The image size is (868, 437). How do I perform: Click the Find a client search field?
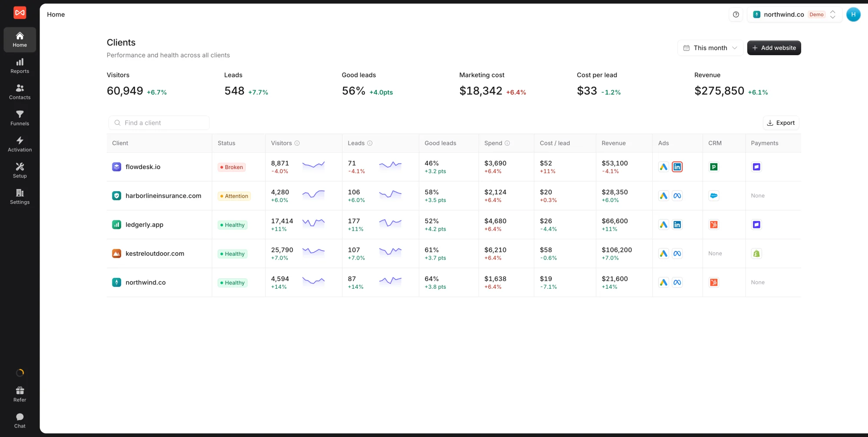[x=159, y=123]
